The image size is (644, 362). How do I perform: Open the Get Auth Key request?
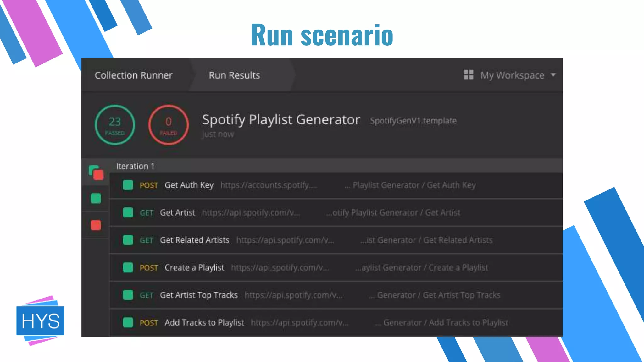tap(189, 185)
